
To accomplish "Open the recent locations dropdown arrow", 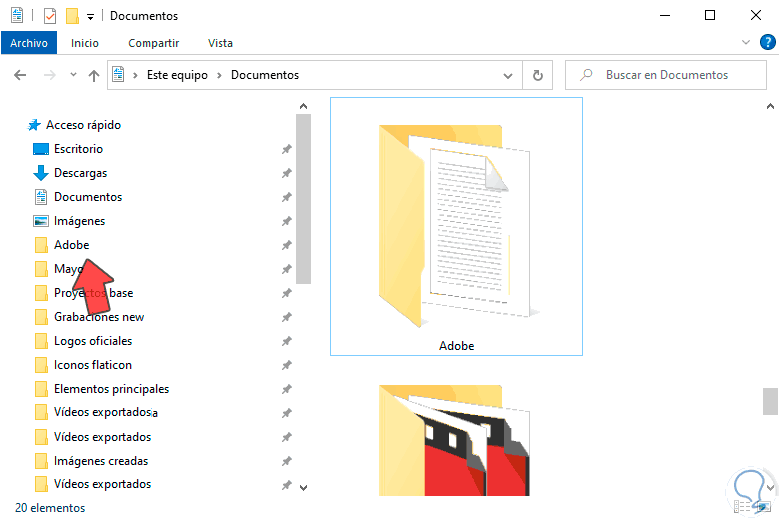I will (x=73, y=75).
